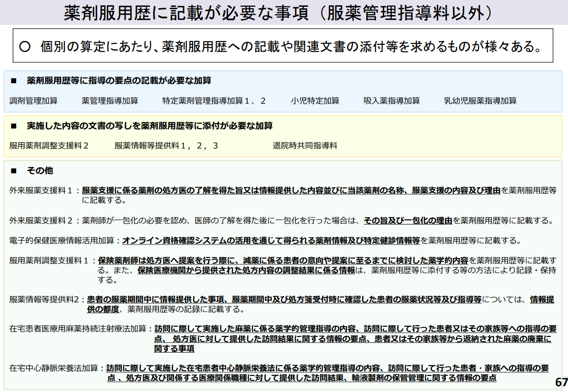Click the 小児特定加算 label
568x392 pixels.
[x=315, y=101]
